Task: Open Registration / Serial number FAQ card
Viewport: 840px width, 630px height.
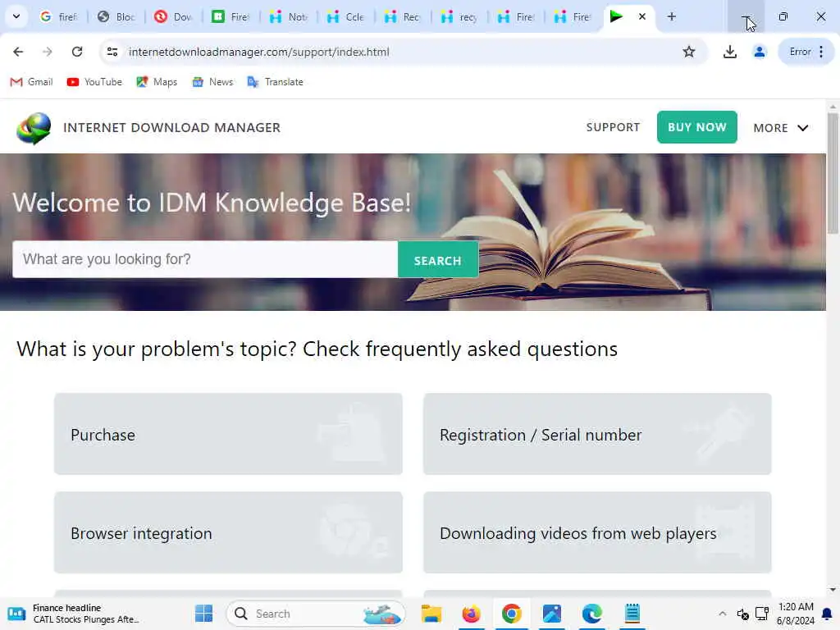Action: 597,434
